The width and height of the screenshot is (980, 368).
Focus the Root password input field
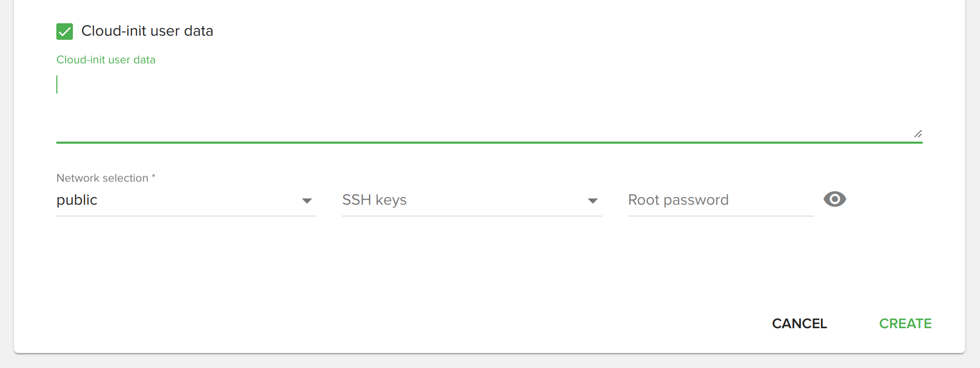[x=720, y=200]
